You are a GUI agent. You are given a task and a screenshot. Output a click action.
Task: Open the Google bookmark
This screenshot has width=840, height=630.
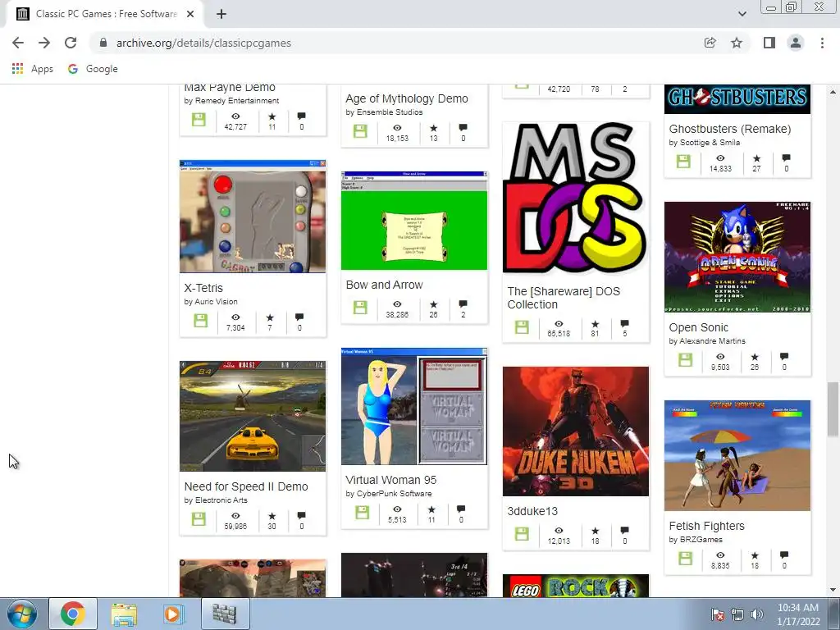pos(93,69)
